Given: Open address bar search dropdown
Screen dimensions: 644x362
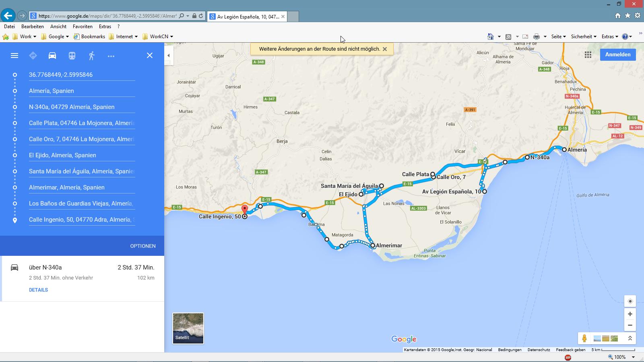Looking at the screenshot, I should coord(188,16).
